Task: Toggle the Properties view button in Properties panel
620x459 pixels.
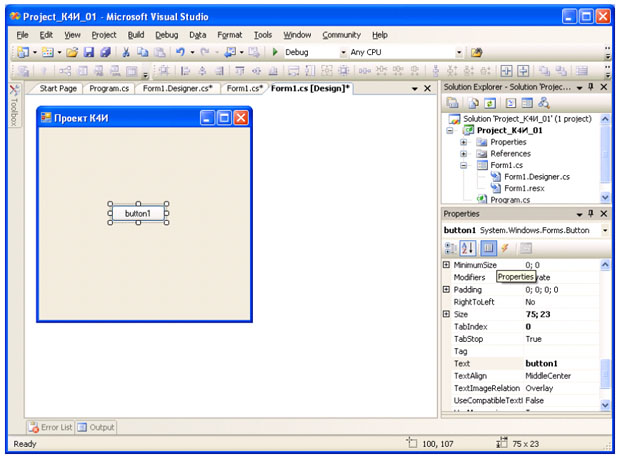Action: (x=488, y=248)
